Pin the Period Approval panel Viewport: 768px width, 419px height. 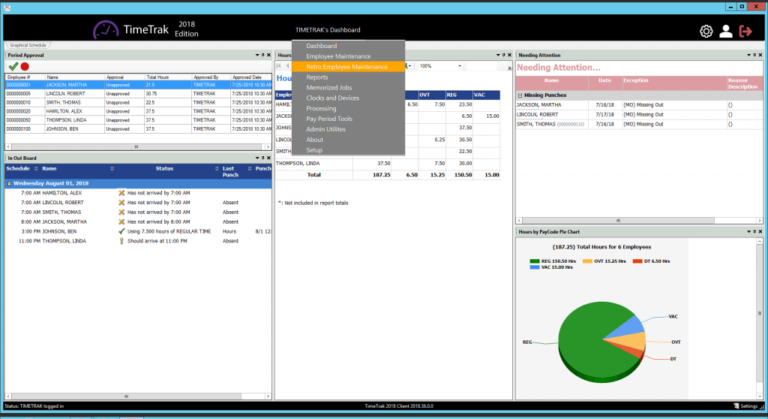pos(257,54)
